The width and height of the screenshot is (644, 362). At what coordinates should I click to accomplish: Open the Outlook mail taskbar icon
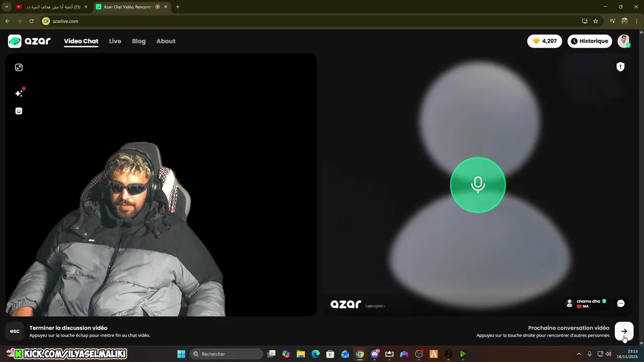click(x=345, y=354)
